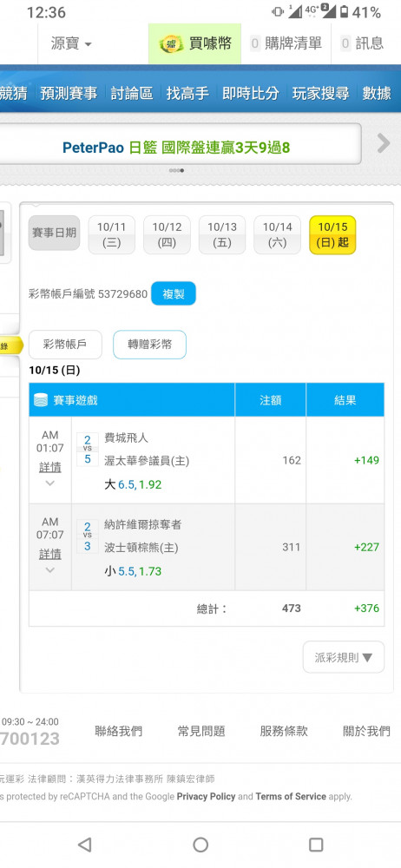The height and width of the screenshot is (868, 401).
Task: Expand the 派彩規則 dropdown
Action: [344, 657]
